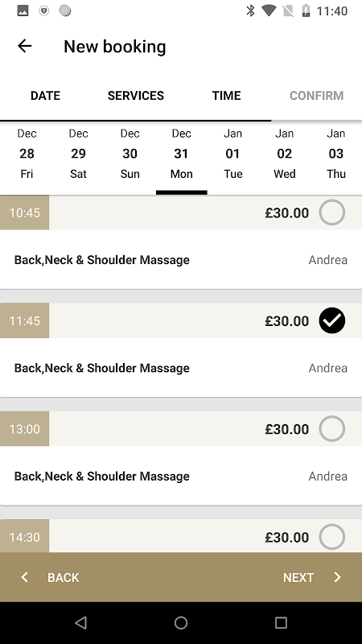Tap the Android back triangle button

click(81, 623)
